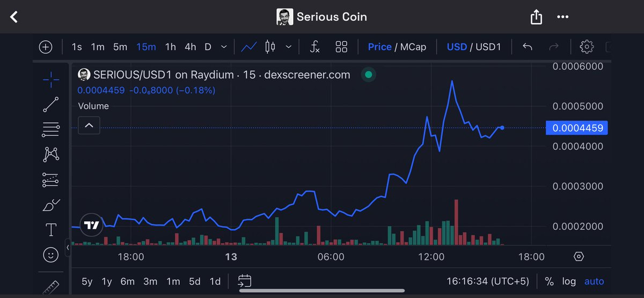Collapse the drawing toolbar side arrow
Image resolution: width=644 pixels, height=298 pixels.
[x=68, y=247]
